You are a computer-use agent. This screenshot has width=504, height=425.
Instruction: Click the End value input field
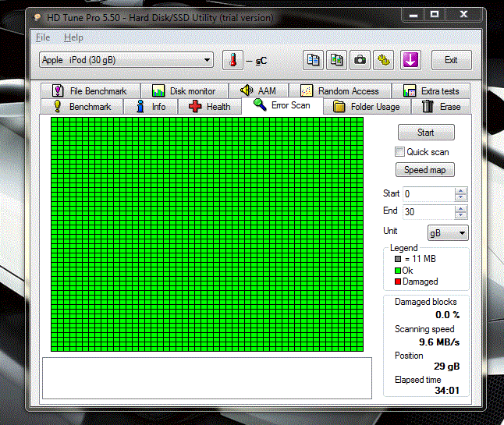(x=428, y=212)
